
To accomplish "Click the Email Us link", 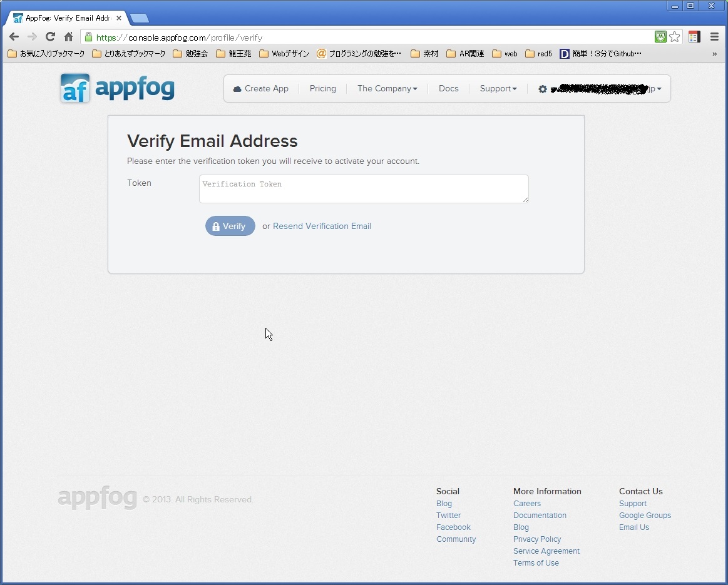I will click(633, 527).
